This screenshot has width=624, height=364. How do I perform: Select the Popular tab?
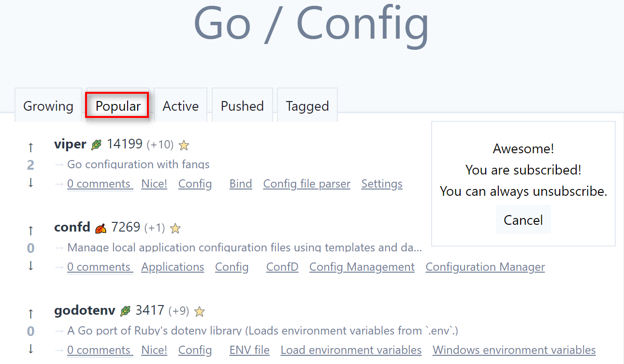click(x=118, y=106)
